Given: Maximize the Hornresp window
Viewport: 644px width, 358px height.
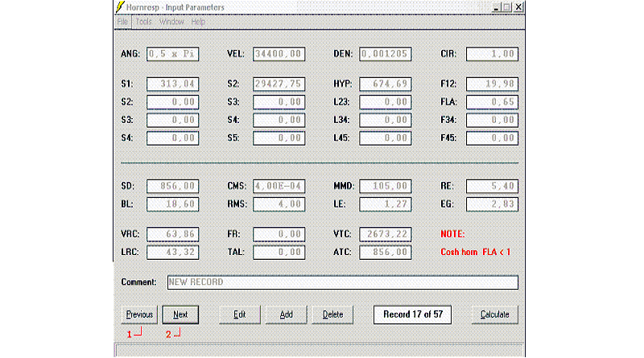Looking at the screenshot, I should 507,7.
